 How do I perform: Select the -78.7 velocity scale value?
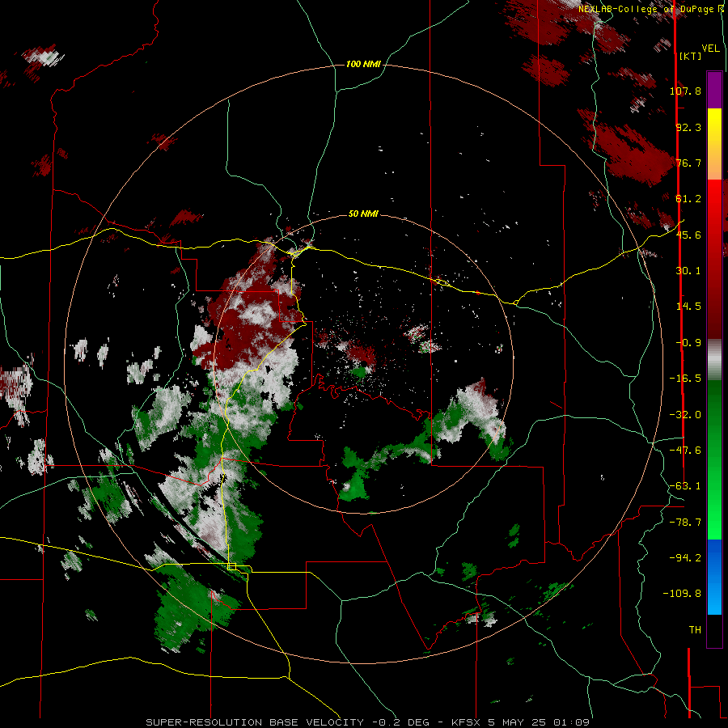(685, 523)
